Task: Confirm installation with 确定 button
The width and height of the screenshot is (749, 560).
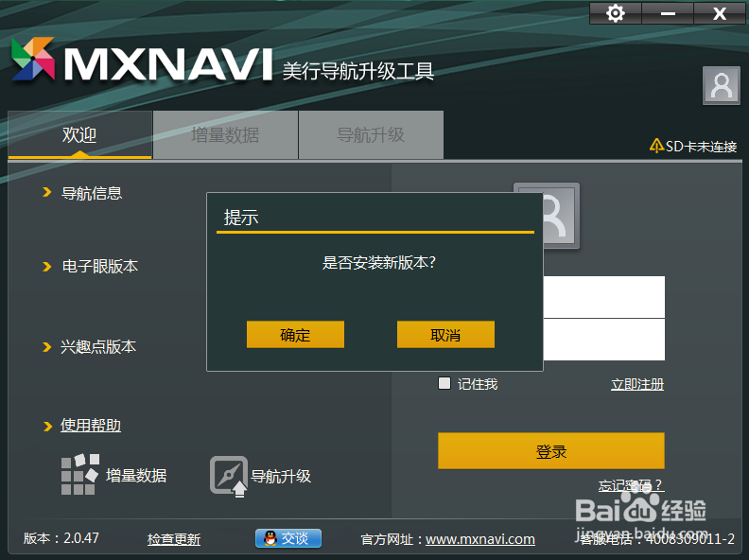Action: pyautogui.click(x=295, y=335)
